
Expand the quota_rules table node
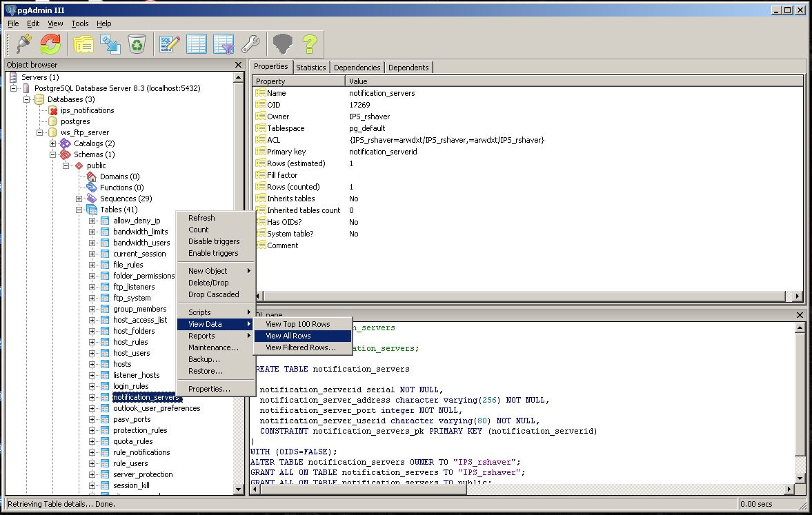point(92,441)
